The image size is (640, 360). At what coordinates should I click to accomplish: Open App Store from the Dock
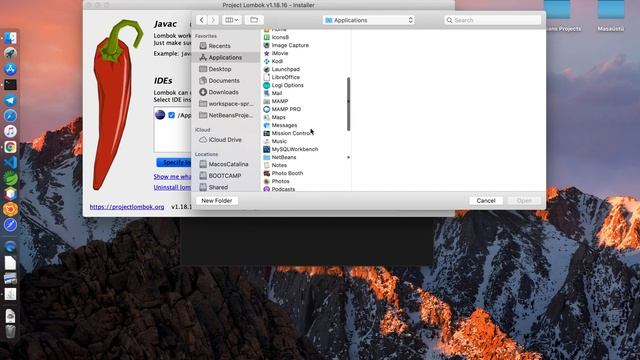tap(10, 69)
